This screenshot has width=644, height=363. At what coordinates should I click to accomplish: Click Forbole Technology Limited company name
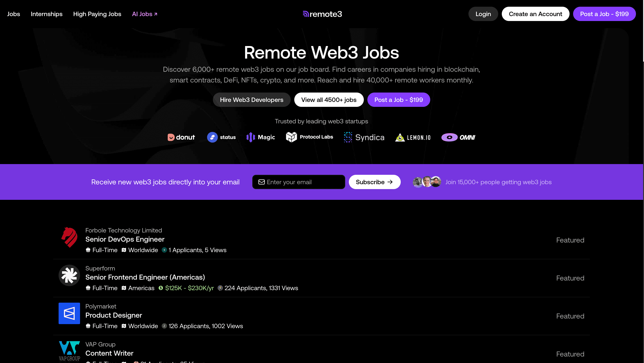(123, 230)
